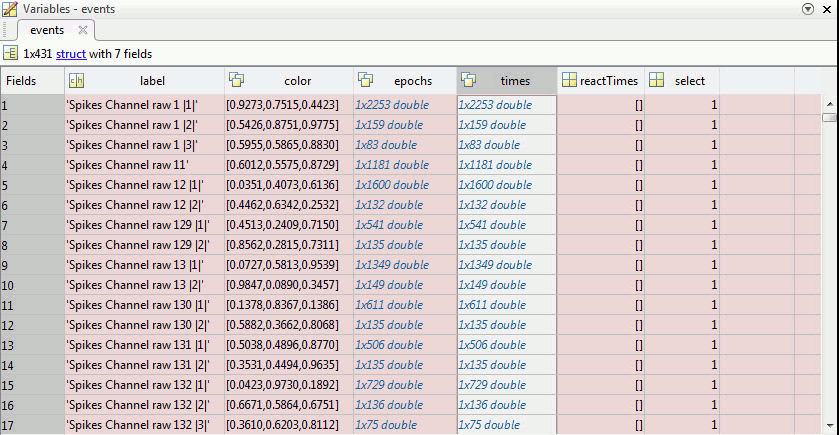The image size is (839, 435).
Task: Switch to the events tab
Action: [47, 30]
